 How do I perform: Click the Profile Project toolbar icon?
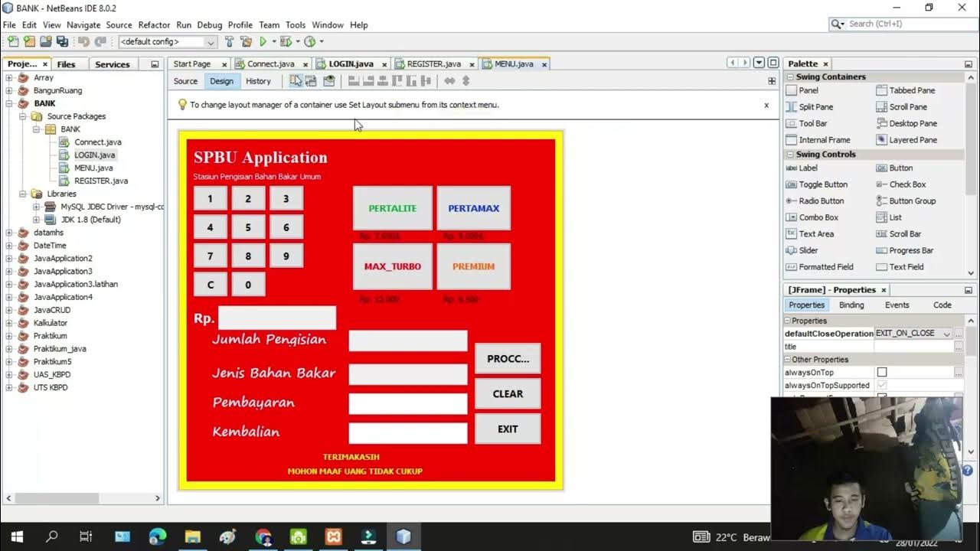tap(310, 41)
